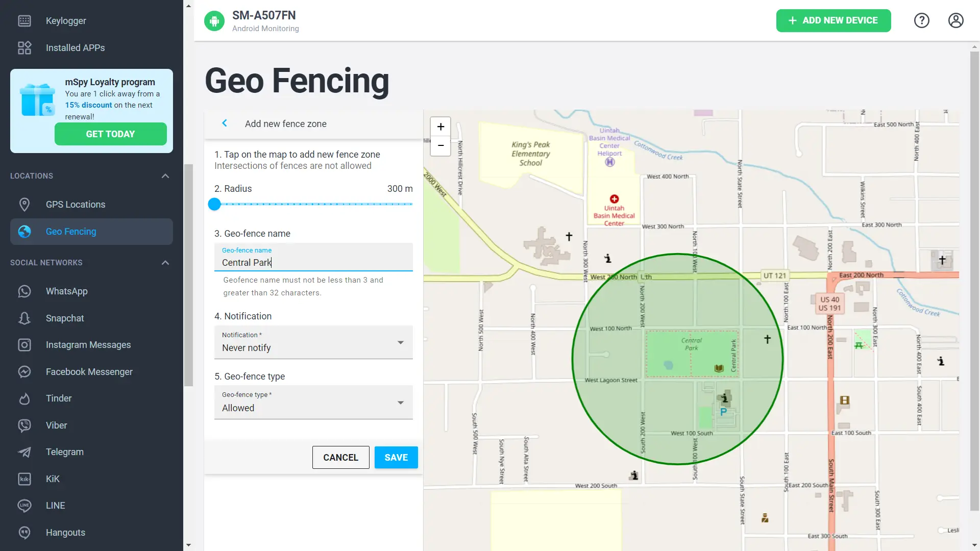This screenshot has height=551, width=980.
Task: Click the green geofence circle on map
Action: point(677,359)
